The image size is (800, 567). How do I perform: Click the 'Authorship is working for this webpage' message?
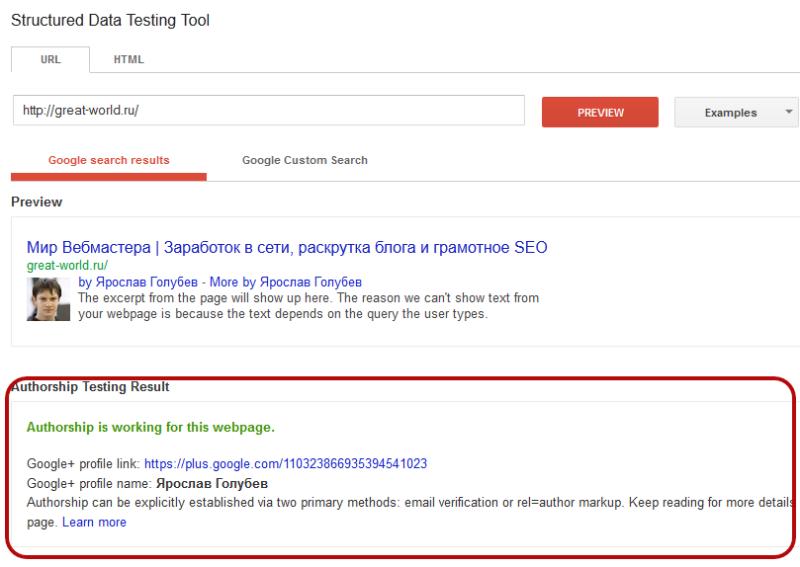click(x=151, y=427)
